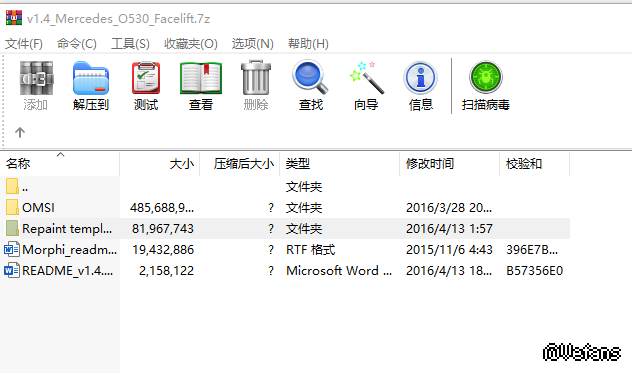This screenshot has height=373, width=632.
Task: Sort by 名称 column header
Action: (x=60, y=164)
